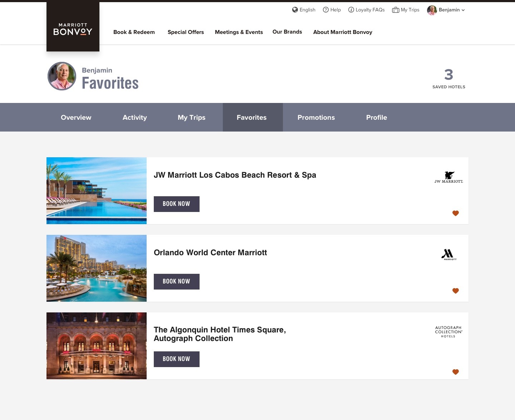Open the Book & Redeem menu

134,32
